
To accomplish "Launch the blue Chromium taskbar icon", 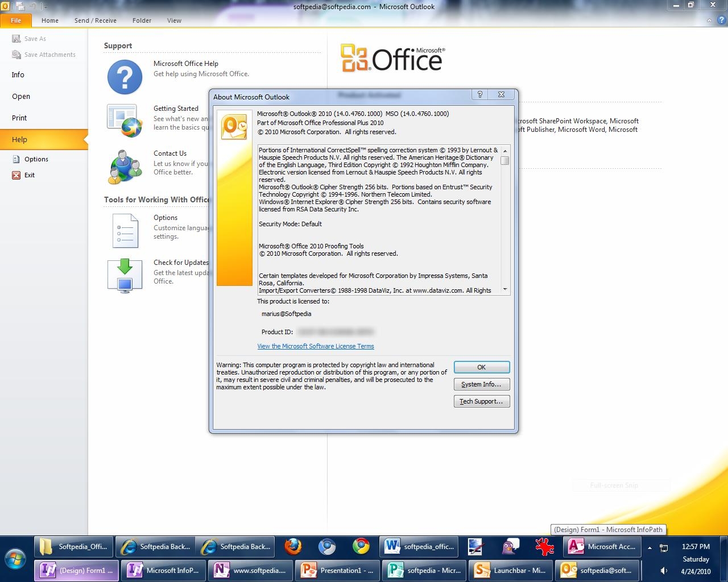I will (x=327, y=547).
